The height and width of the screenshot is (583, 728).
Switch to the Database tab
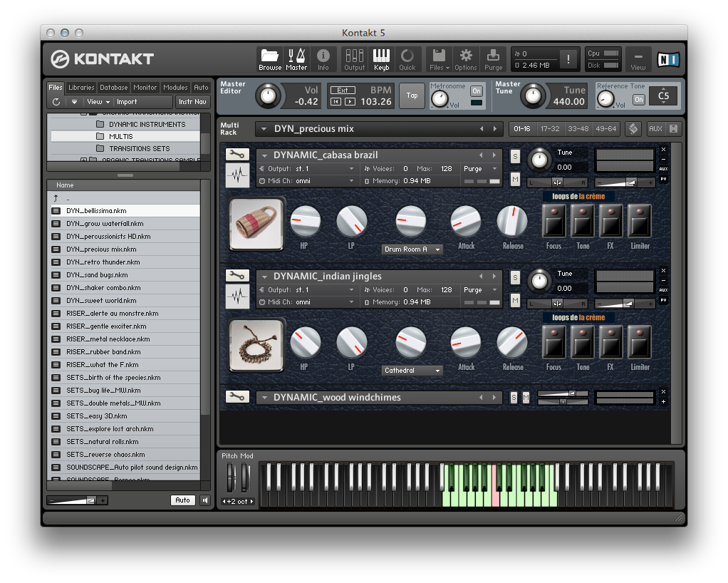click(x=114, y=88)
